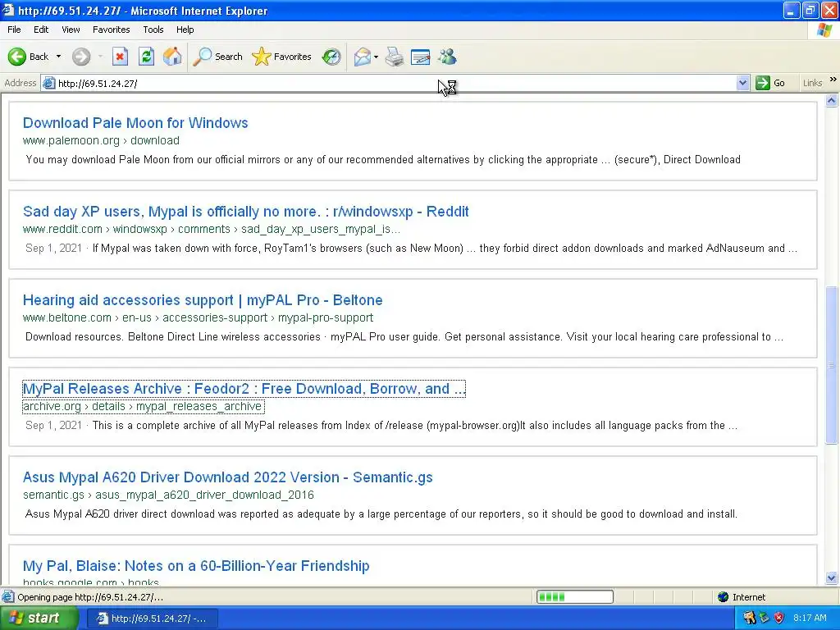Expand the address bar dropdown arrow
The image size is (840, 630).
pyautogui.click(x=742, y=83)
